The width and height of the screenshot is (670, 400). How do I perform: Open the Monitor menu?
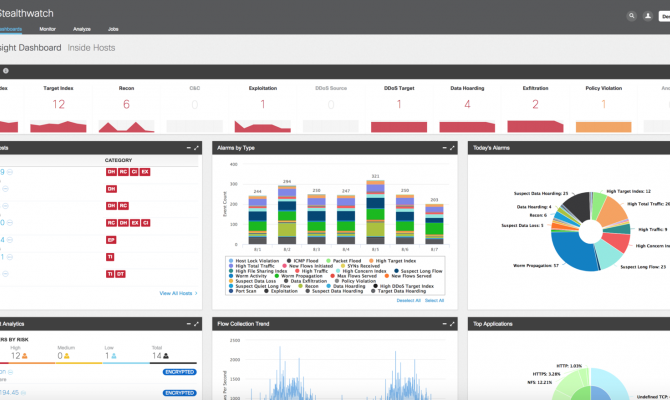coord(47,29)
